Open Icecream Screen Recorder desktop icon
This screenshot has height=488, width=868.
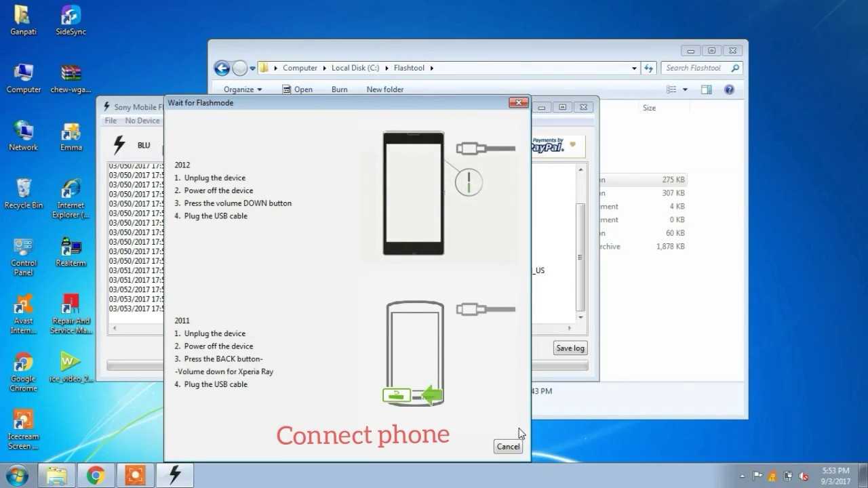pyautogui.click(x=23, y=430)
